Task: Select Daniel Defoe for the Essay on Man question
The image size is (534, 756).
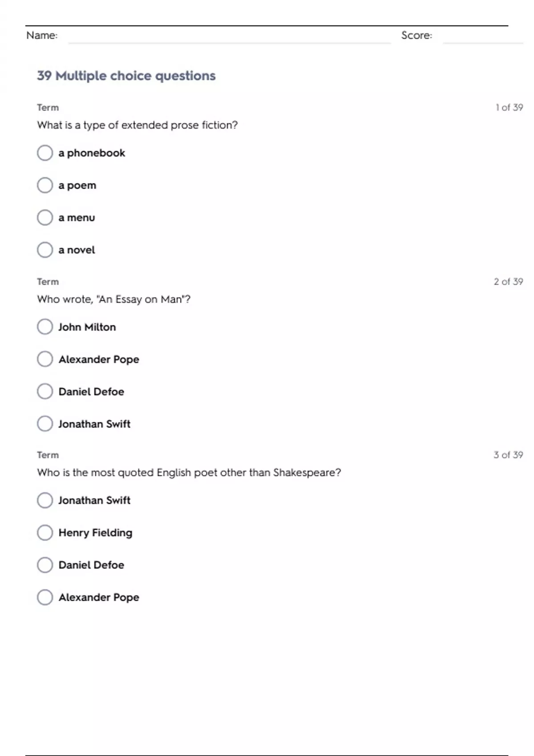Action: (45, 392)
